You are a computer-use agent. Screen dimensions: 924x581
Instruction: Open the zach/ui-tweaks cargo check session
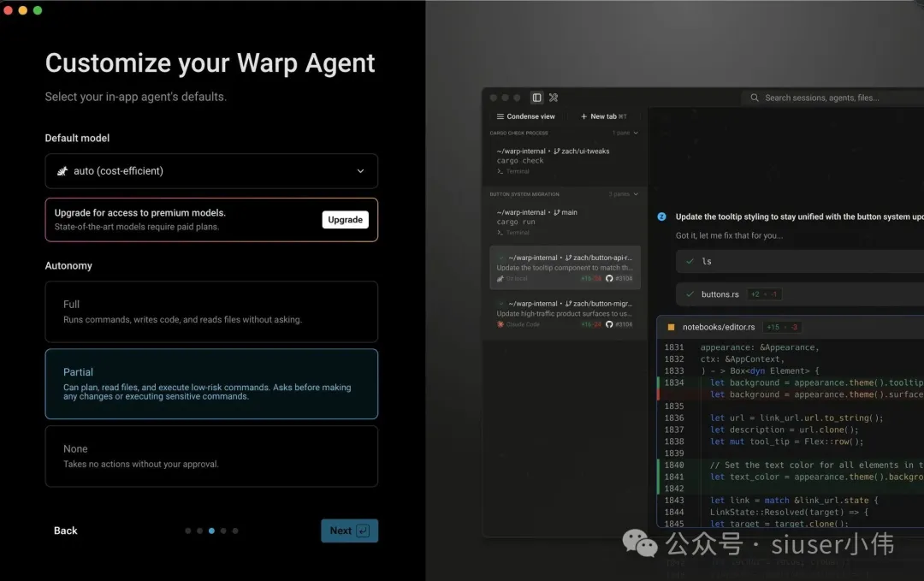(565, 161)
